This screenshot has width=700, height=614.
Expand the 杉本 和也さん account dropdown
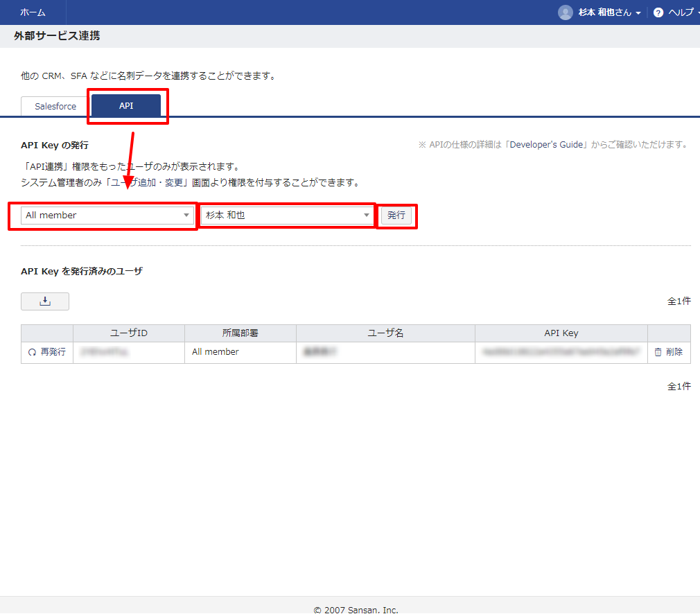638,12
